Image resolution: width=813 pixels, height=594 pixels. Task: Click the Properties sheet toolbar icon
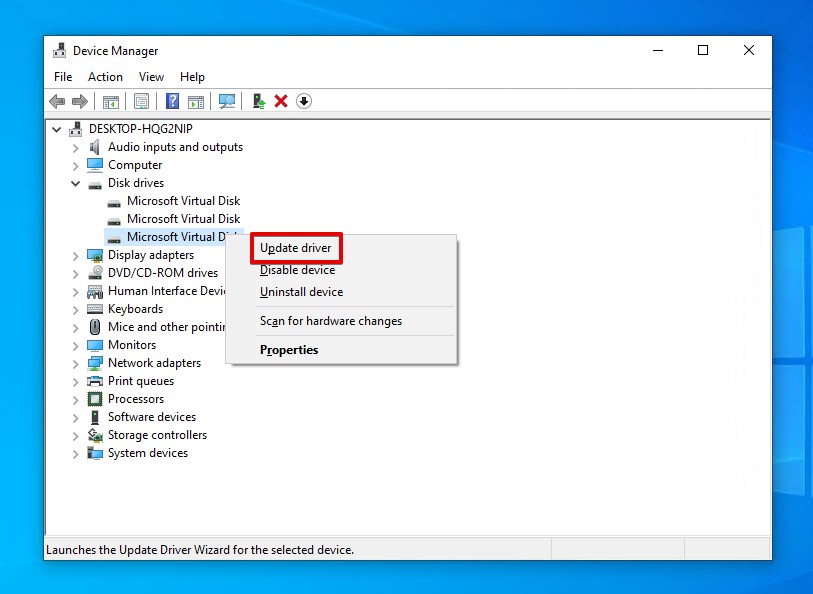[x=141, y=101]
